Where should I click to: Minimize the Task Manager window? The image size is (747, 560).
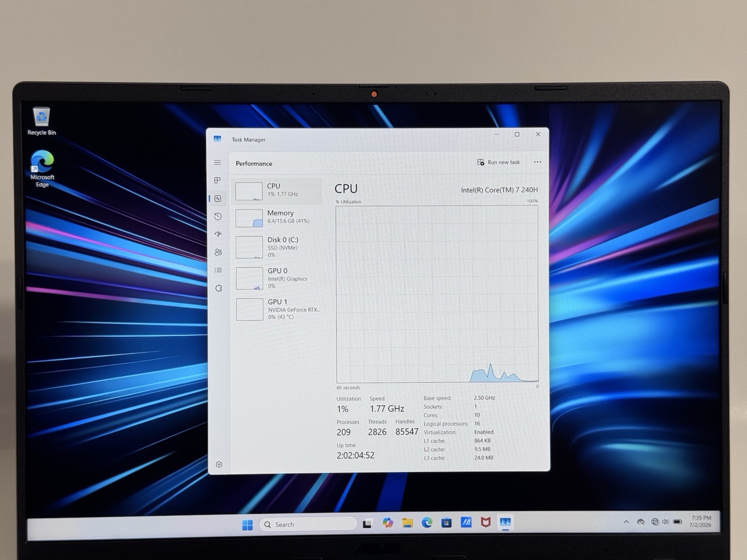pyautogui.click(x=496, y=134)
